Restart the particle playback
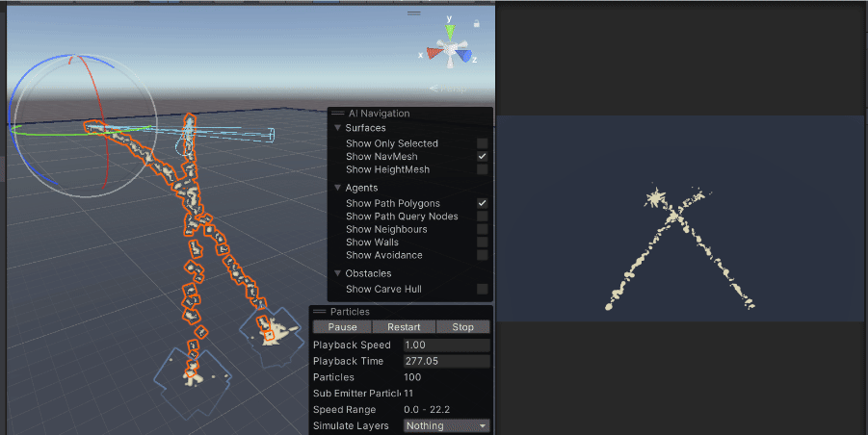 tap(404, 327)
